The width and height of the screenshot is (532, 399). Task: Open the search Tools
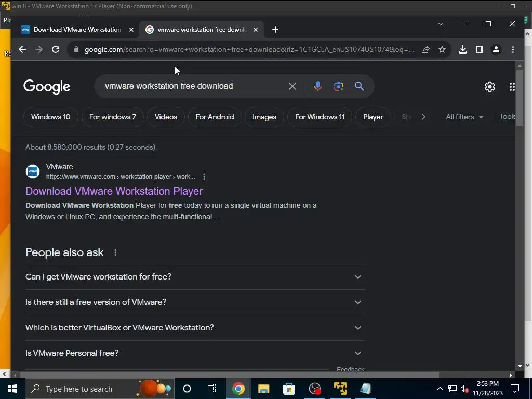[507, 117]
